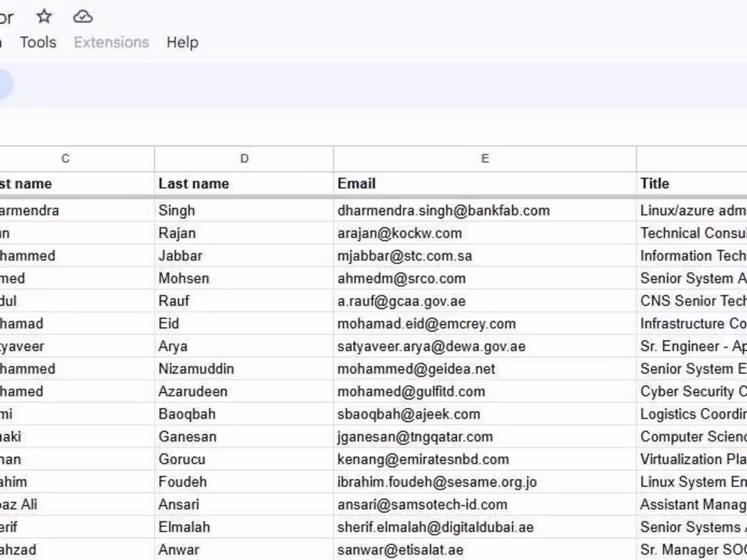Select column E header
Screen dimensions: 747x560
pyautogui.click(x=484, y=158)
